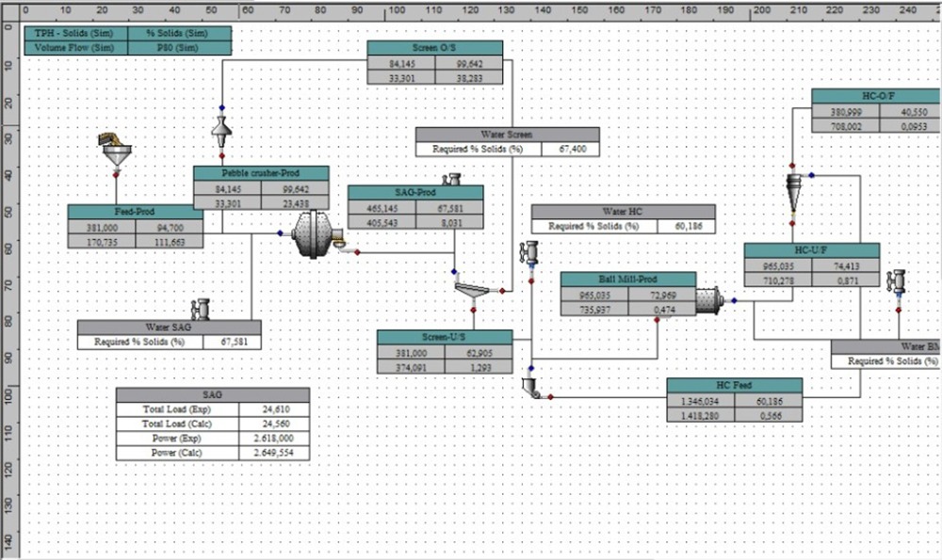Select SAG Power (Exp) value cell
Screen dimensions: 942x560
[274, 439]
